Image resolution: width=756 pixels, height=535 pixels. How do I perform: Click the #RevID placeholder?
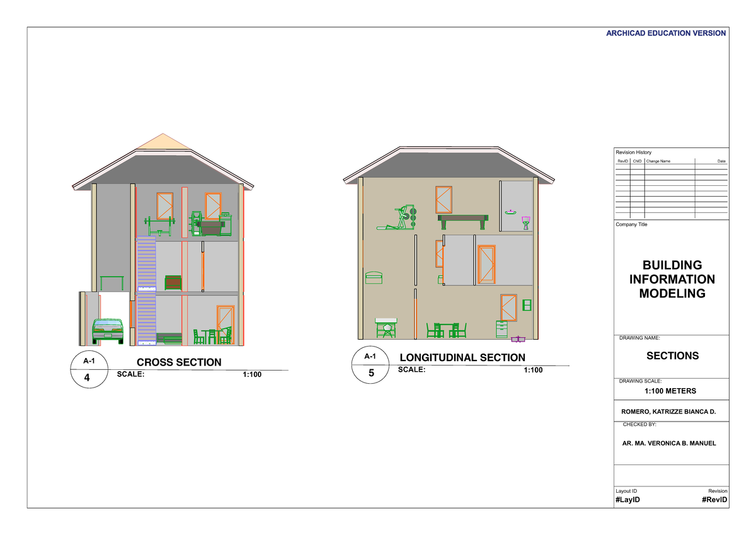click(x=714, y=500)
